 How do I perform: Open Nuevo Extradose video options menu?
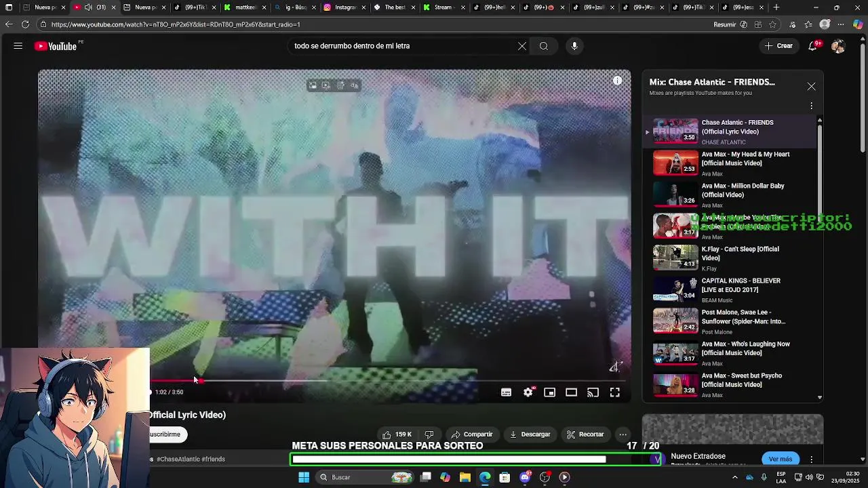[811, 459]
